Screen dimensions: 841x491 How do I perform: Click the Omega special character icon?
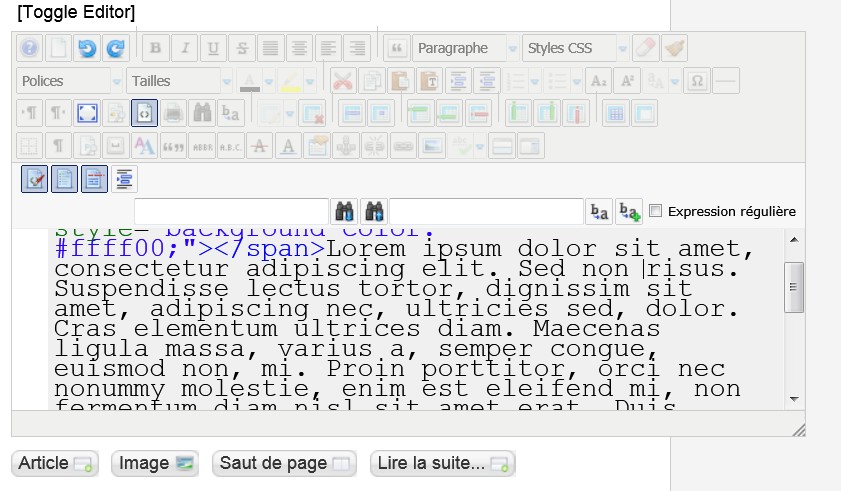pyautogui.click(x=698, y=81)
